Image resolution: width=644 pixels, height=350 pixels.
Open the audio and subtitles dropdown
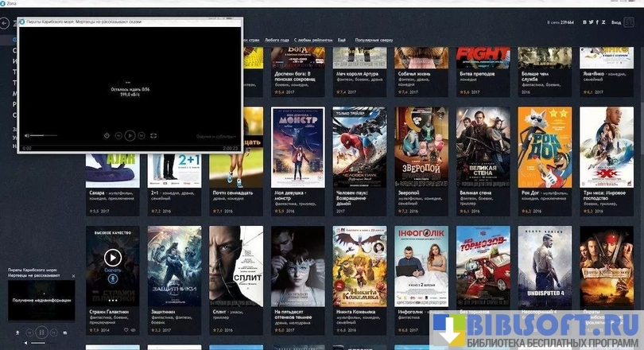[x=216, y=136]
